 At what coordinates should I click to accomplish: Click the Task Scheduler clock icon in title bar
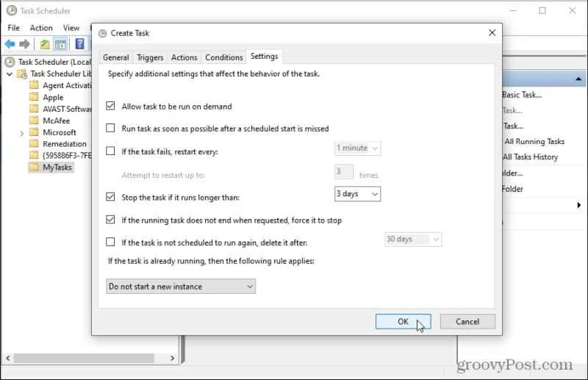pos(12,10)
